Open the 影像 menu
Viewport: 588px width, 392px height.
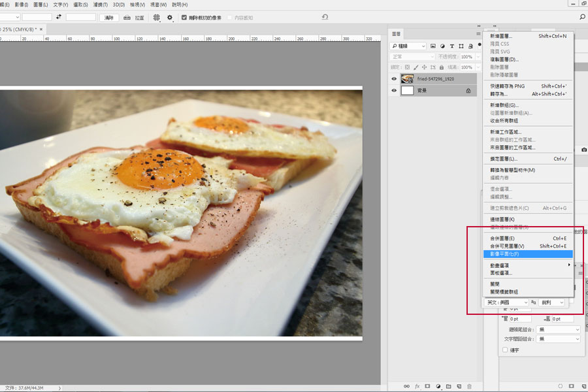click(x=22, y=5)
